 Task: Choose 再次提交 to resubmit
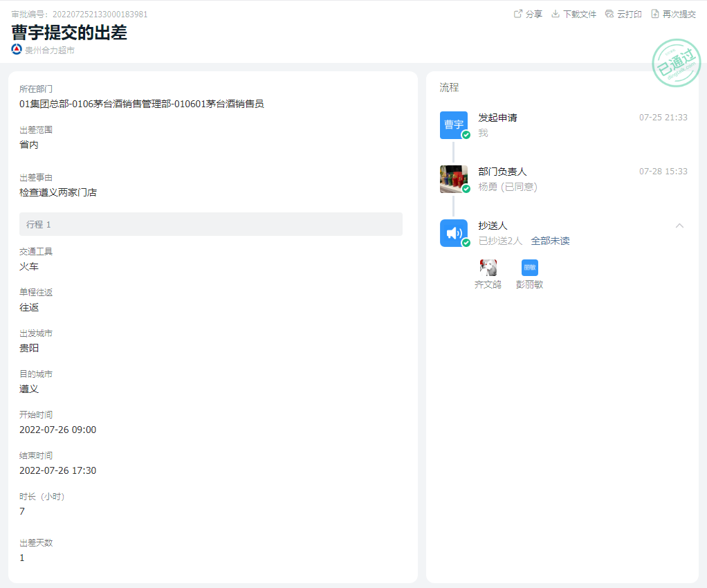coord(679,14)
